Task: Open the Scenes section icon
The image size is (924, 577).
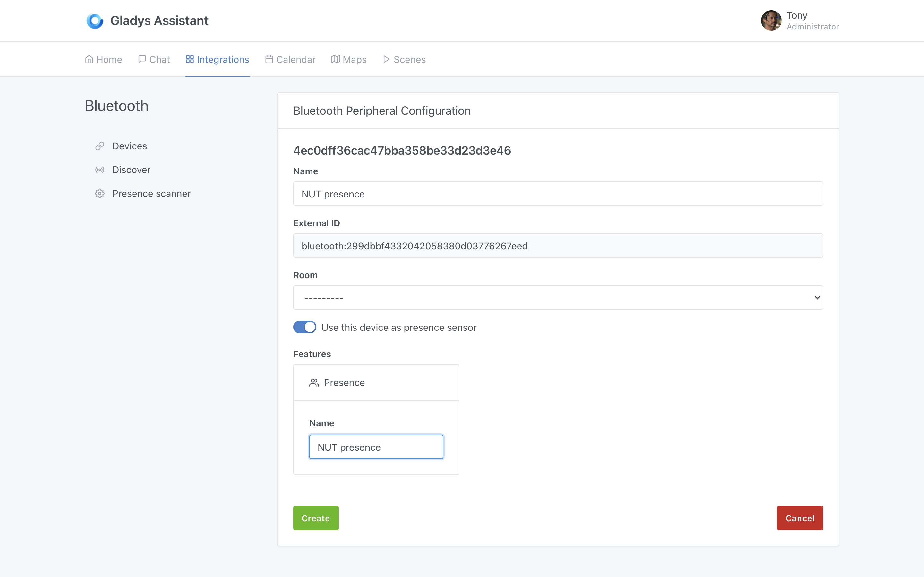Action: pyautogui.click(x=386, y=59)
